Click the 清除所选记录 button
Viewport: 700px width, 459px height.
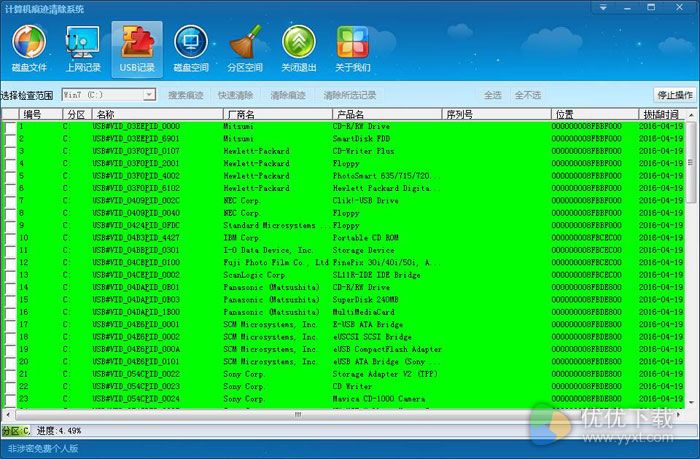point(350,95)
